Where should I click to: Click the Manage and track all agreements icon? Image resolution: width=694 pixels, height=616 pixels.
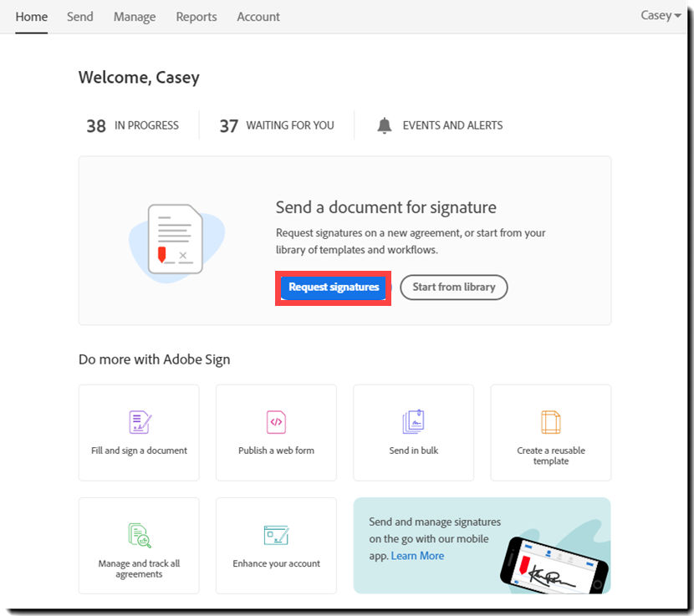pyautogui.click(x=139, y=535)
